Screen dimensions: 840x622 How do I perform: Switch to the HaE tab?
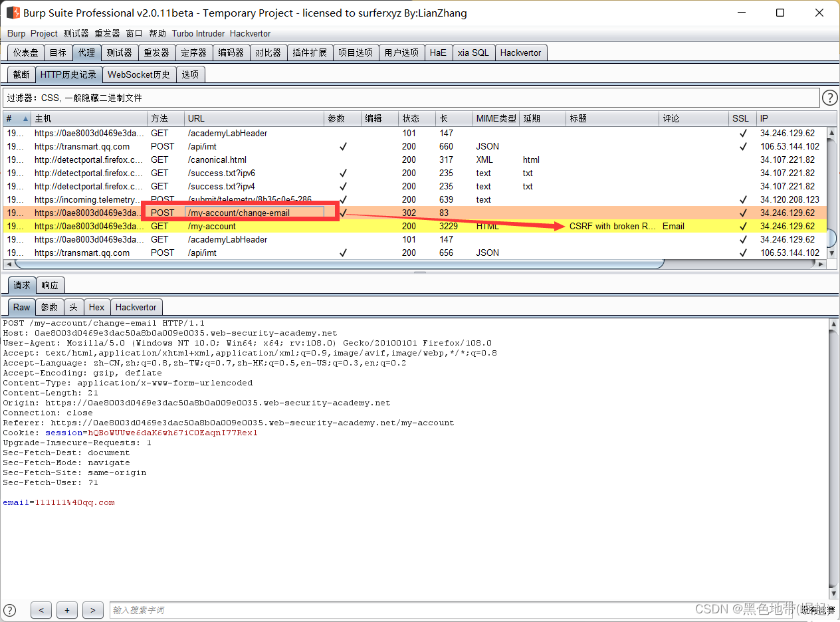(x=438, y=52)
